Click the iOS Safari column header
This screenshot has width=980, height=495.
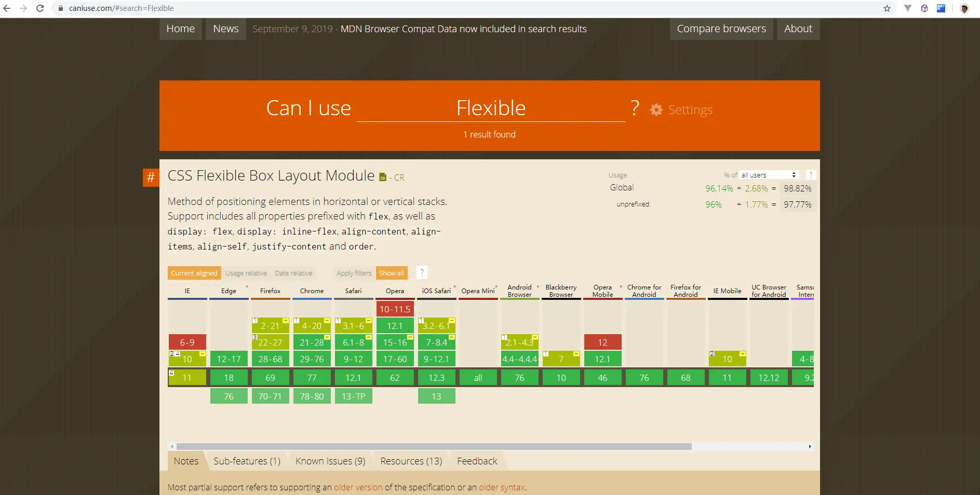click(437, 291)
